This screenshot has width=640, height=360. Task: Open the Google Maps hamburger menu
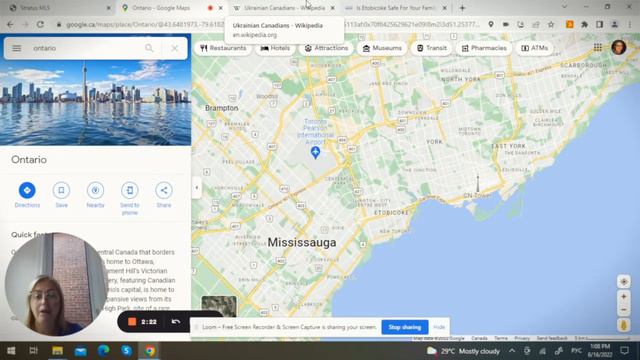point(16,48)
